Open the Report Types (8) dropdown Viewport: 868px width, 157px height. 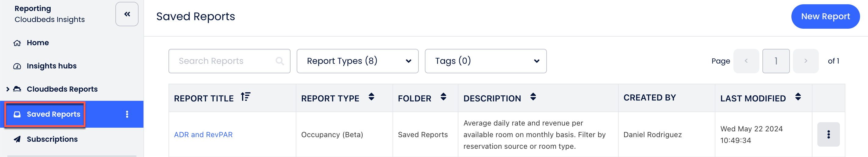[x=357, y=61]
